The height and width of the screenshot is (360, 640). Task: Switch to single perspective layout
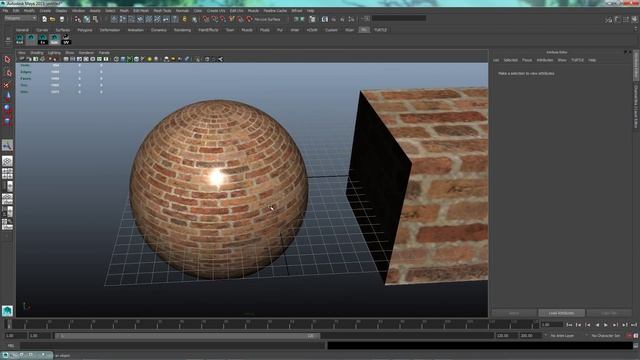pyautogui.click(x=7, y=161)
